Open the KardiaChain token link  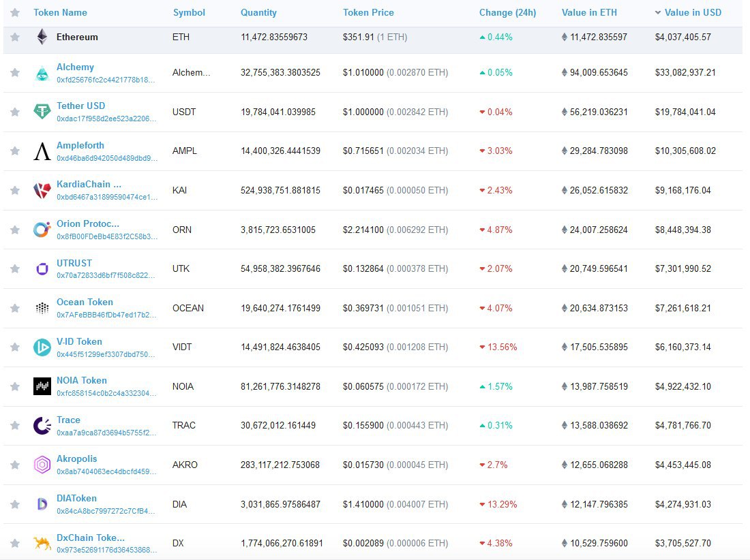pyautogui.click(x=89, y=184)
